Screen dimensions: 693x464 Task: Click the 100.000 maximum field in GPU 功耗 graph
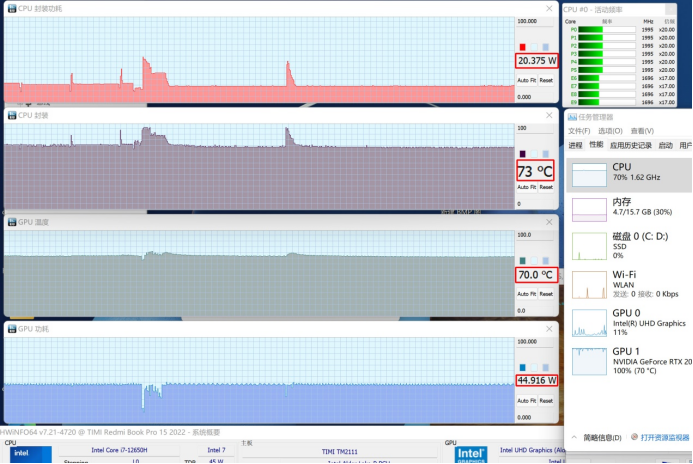coord(535,342)
